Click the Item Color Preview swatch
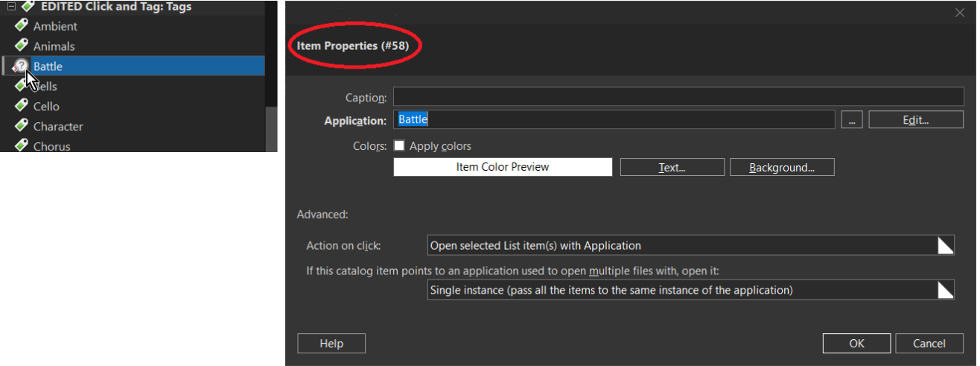The height and width of the screenshot is (366, 980). click(502, 167)
